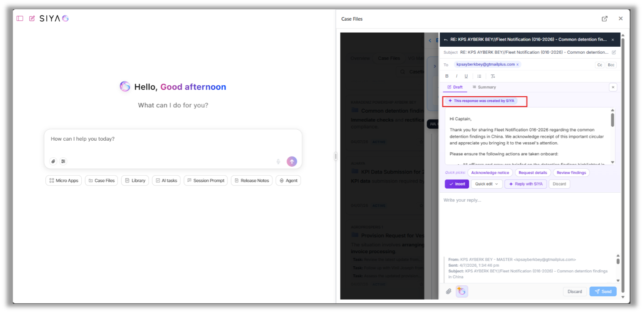Open the Library shortcut
Viewport: 644px width, 313px height.
135,180
